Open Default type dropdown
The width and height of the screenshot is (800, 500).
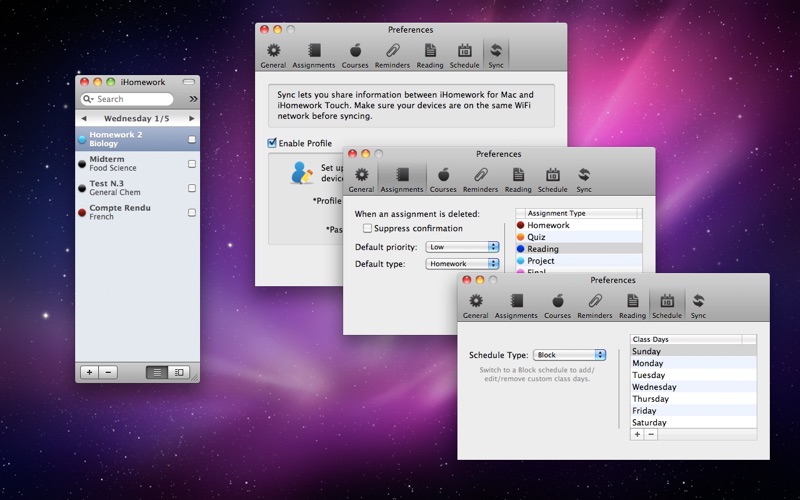[x=462, y=264]
